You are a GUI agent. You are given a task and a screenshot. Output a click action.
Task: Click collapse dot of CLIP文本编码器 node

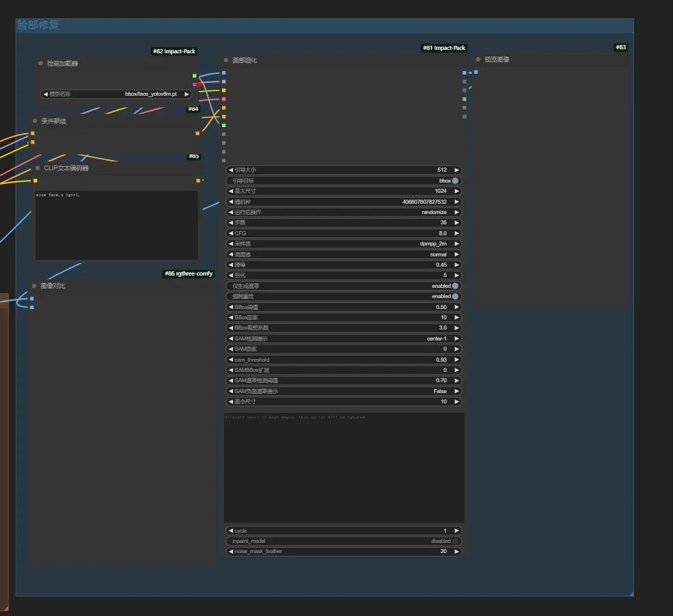tap(38, 168)
